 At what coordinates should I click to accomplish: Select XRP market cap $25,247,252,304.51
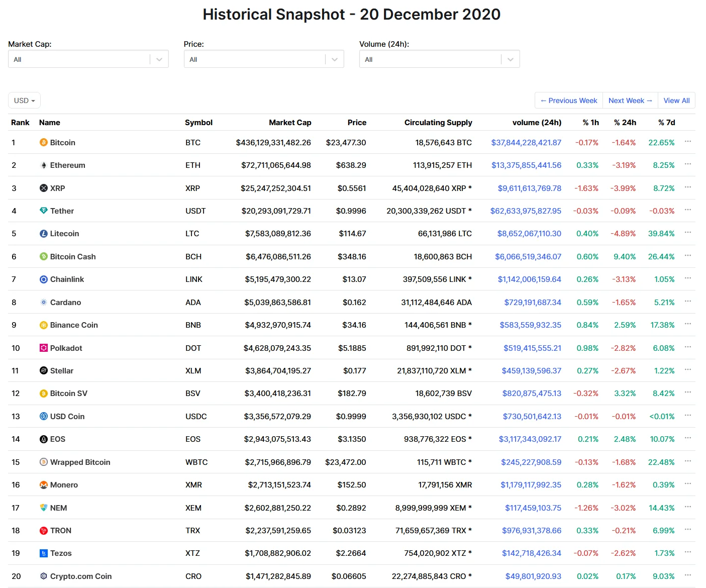(x=276, y=188)
